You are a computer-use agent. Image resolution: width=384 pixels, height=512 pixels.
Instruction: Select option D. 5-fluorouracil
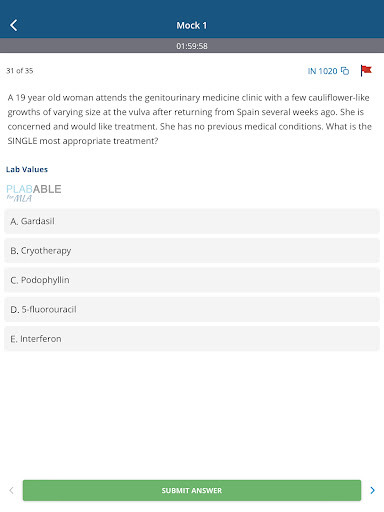coord(192,309)
